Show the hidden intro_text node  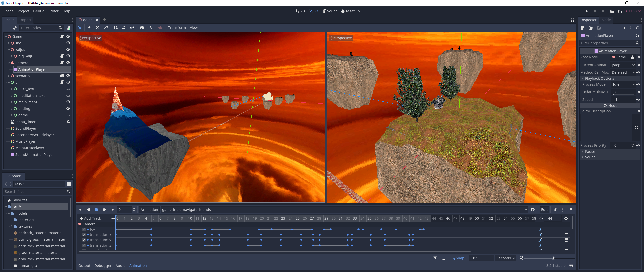(x=68, y=89)
